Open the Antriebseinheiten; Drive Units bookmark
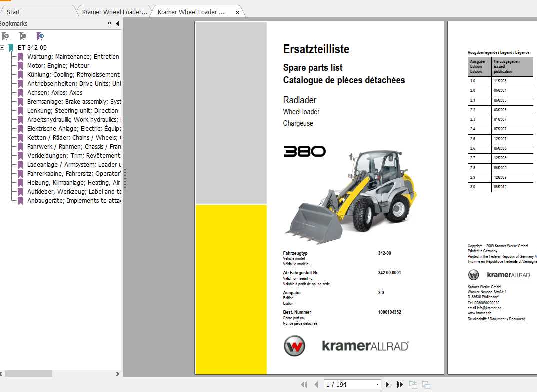This screenshot has height=392, width=537. coord(74,84)
